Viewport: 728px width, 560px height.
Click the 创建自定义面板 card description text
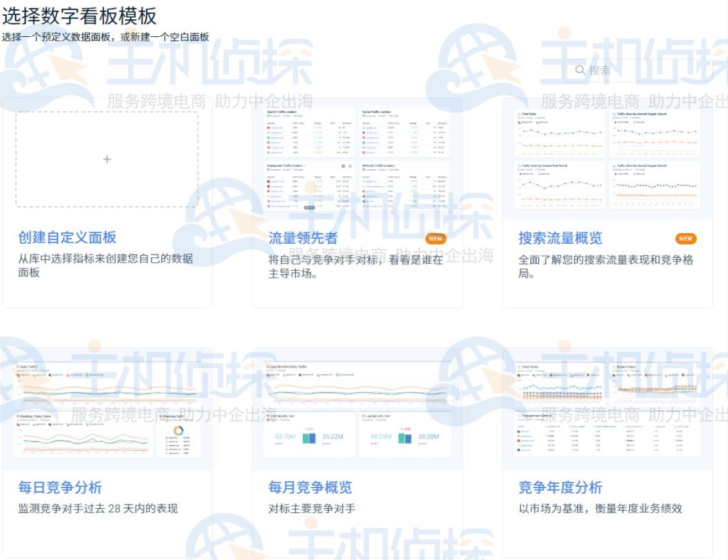coord(105,265)
